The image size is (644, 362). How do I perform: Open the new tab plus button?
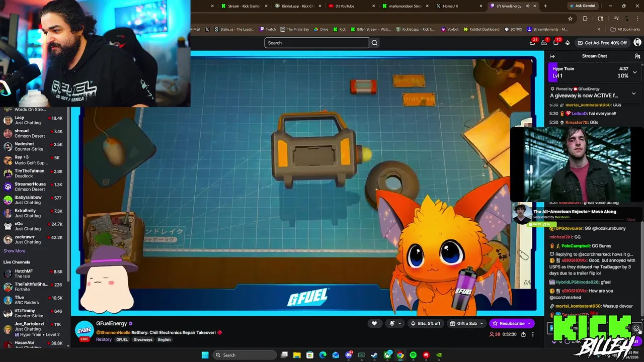tap(545, 6)
